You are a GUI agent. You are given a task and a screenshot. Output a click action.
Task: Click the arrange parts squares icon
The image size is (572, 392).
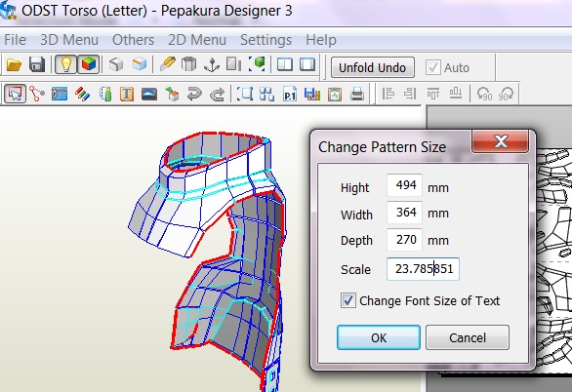click(267, 94)
